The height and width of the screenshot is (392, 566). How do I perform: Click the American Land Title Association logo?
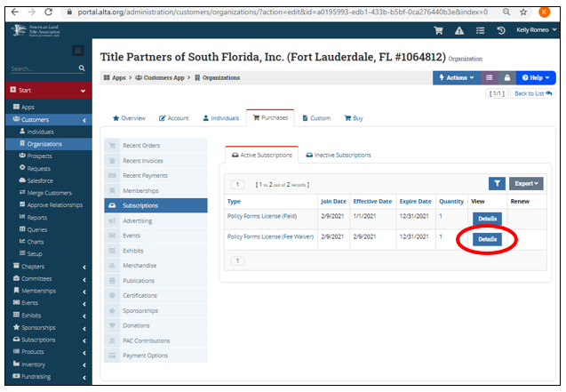point(36,30)
